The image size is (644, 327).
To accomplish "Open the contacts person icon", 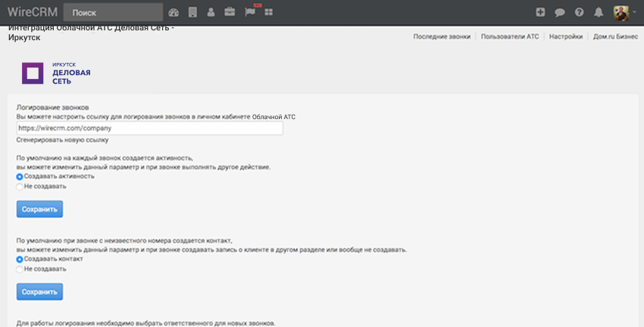I will coord(211,12).
